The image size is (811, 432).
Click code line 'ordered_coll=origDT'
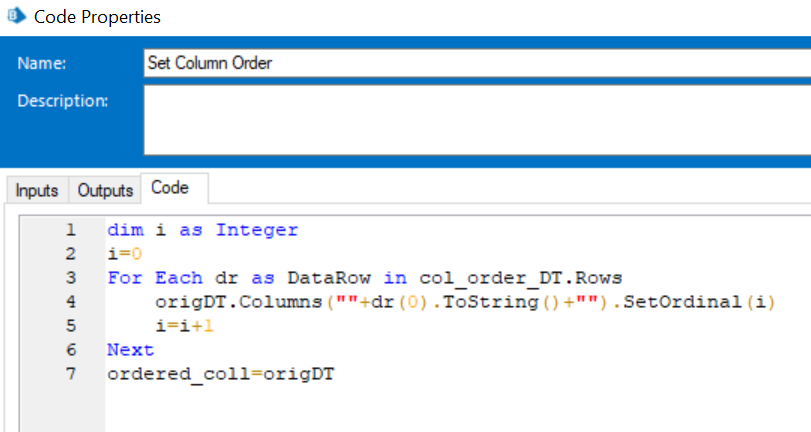221,374
